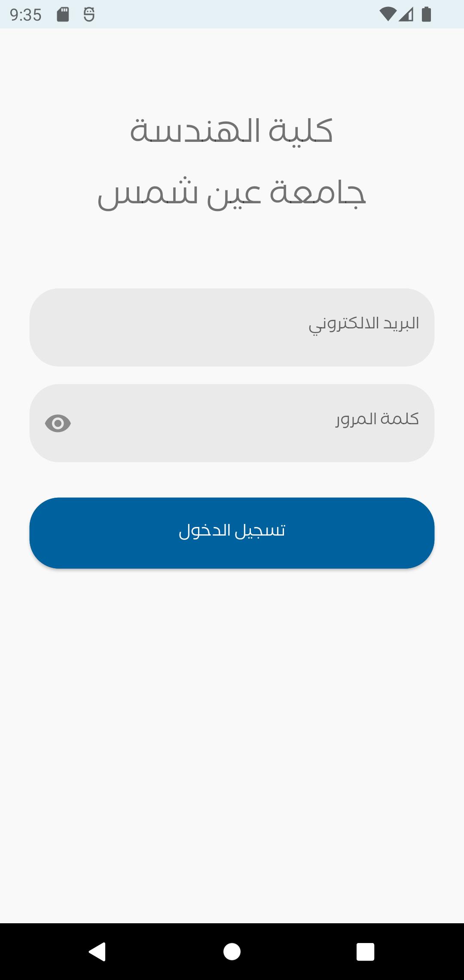Go back using the triangle navigation button
This screenshot has height=980, width=464.
pyautogui.click(x=98, y=951)
